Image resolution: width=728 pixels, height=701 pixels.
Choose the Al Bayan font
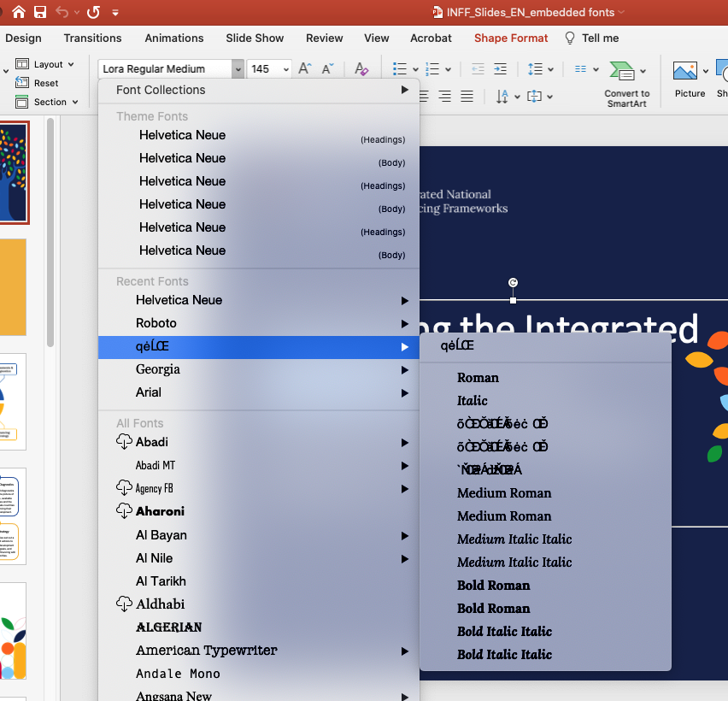coord(259,535)
